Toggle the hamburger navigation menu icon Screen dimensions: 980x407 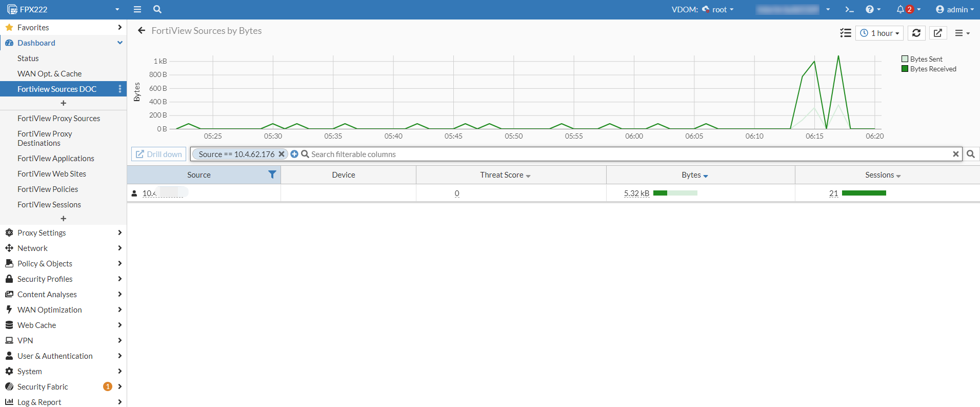click(137, 9)
